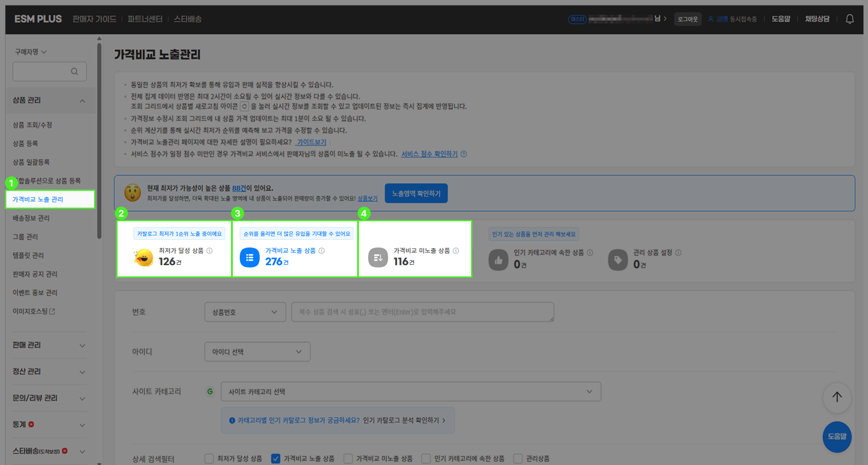This screenshot has width=868, height=465.
Task: Click info icon beside 인기 카테고리에 속한 상품
Action: click(590, 252)
